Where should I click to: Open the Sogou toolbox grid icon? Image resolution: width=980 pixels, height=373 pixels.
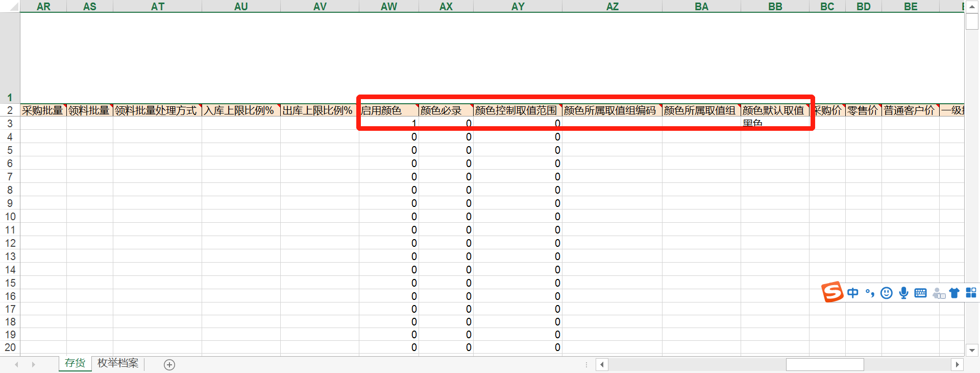coord(971,293)
